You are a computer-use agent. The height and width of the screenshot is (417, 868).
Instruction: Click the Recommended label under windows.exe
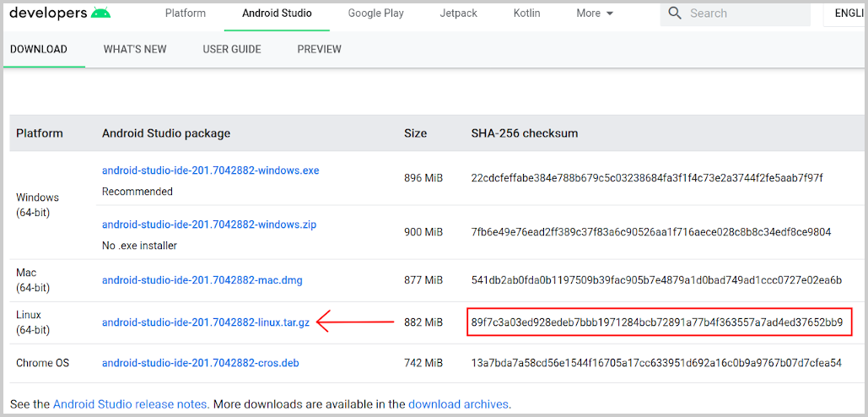pyautogui.click(x=137, y=192)
